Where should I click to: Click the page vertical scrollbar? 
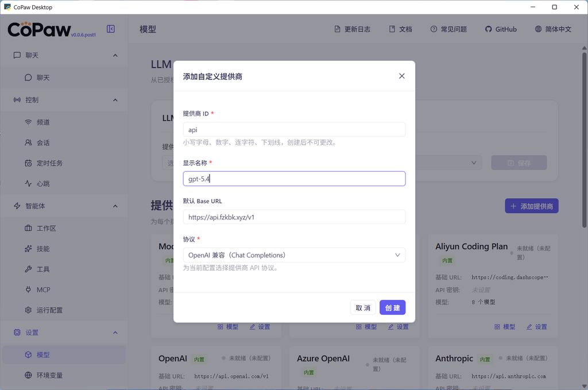tap(584, 140)
